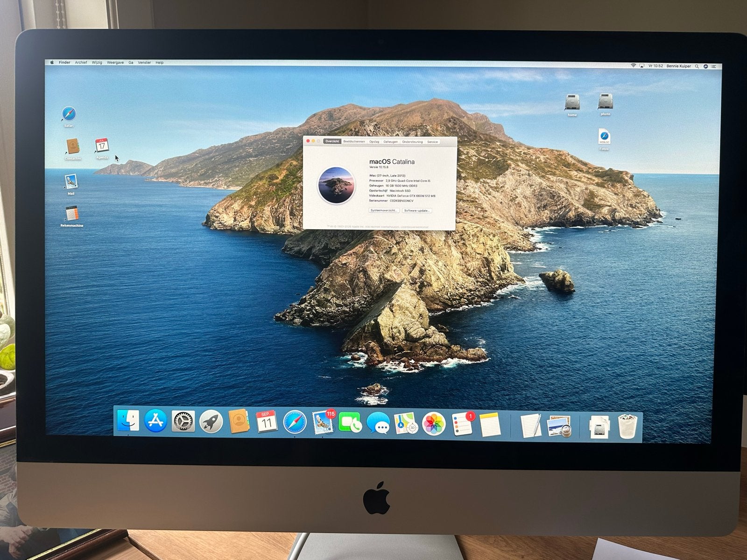Open System Preferences gear in Dock
The height and width of the screenshot is (560, 747).
pos(183,422)
